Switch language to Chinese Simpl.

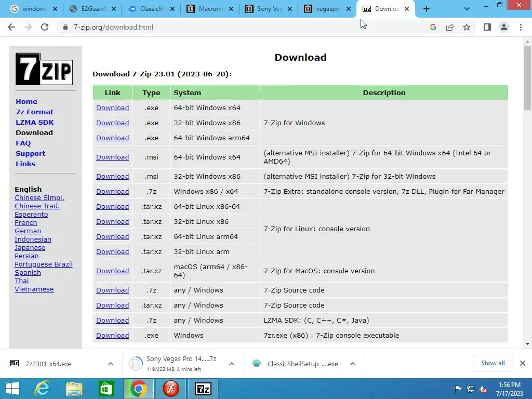(x=39, y=198)
